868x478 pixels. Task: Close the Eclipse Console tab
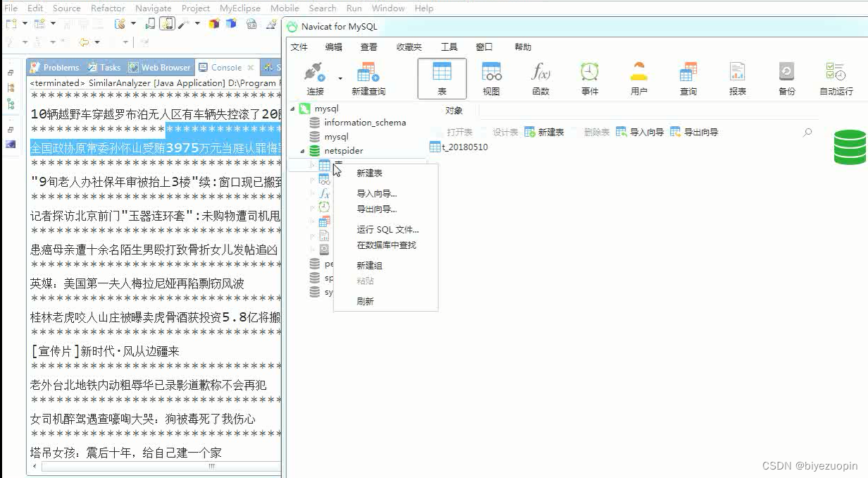click(251, 68)
